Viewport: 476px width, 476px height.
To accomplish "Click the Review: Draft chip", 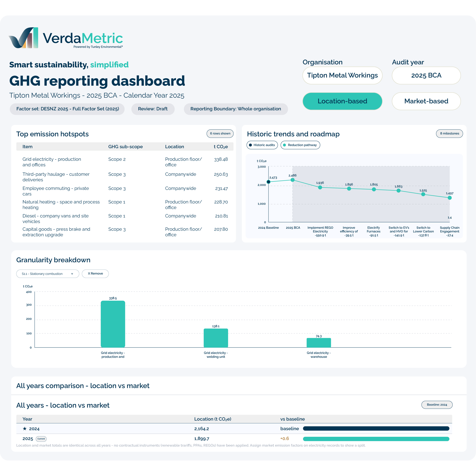I will point(153,109).
